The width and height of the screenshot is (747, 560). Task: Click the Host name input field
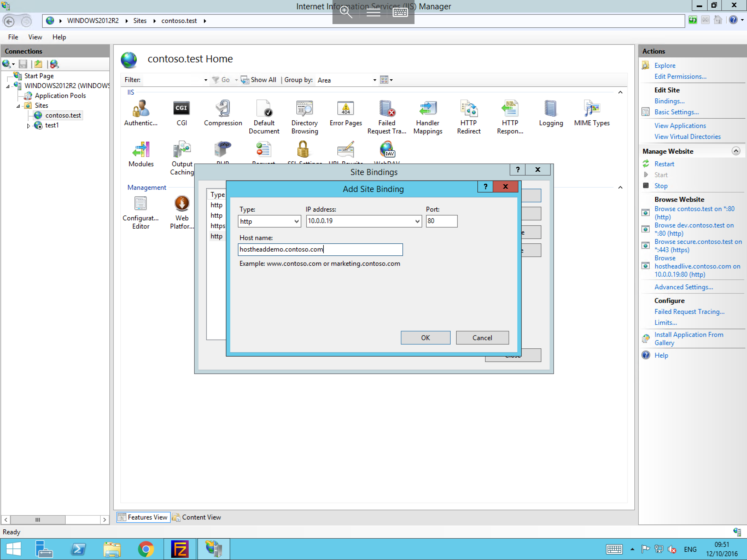point(320,249)
